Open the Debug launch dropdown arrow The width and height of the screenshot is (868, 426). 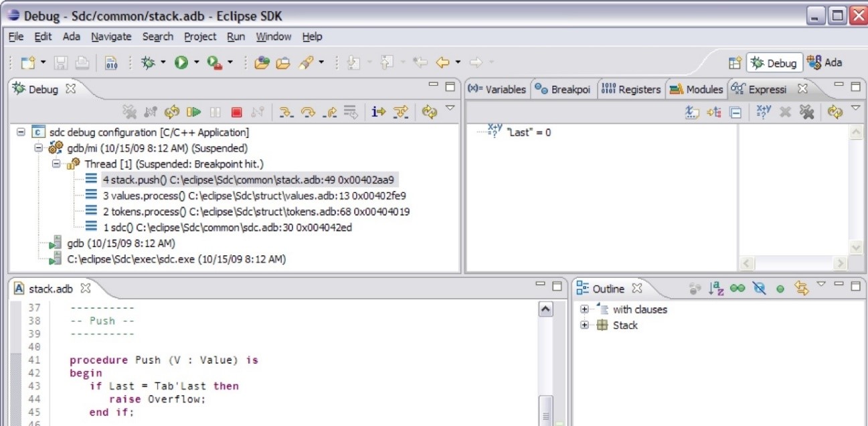[163, 63]
